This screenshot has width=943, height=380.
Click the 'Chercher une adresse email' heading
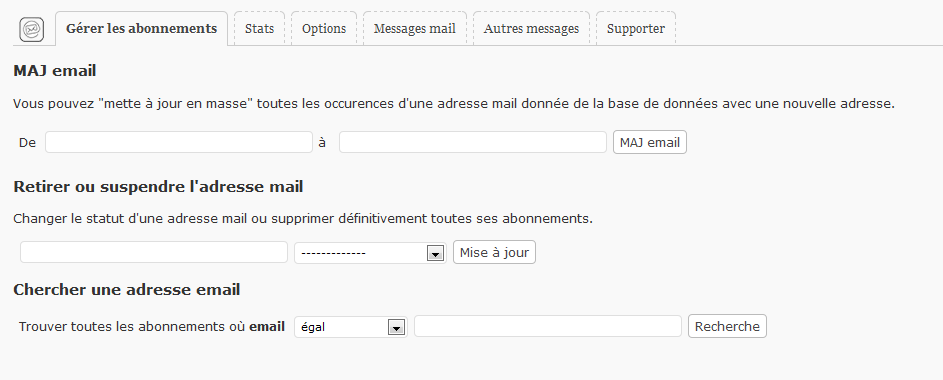tap(127, 290)
